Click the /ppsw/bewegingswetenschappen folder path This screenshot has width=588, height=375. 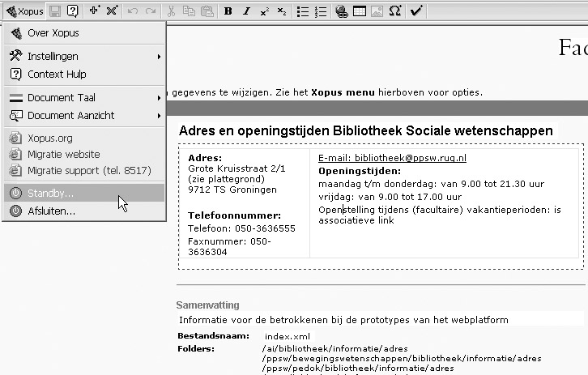[402, 358]
